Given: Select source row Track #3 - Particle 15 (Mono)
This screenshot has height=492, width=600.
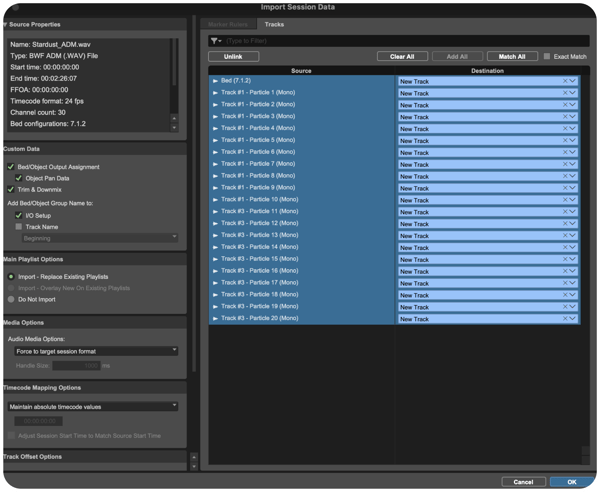Looking at the screenshot, I should point(302,259).
